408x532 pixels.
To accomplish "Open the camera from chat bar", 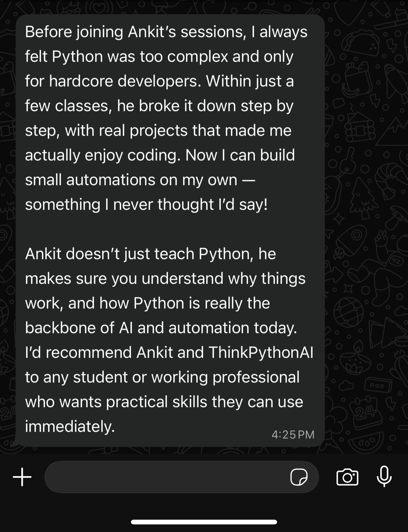I will click(x=347, y=477).
